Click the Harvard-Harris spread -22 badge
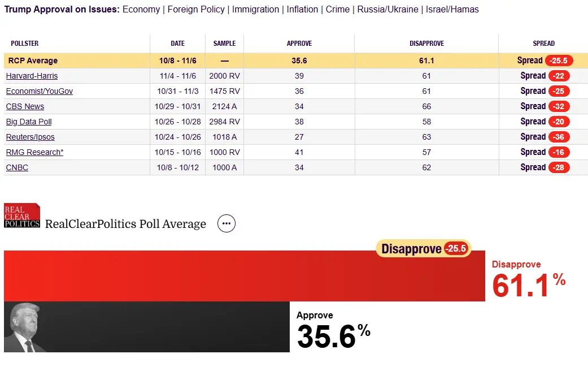The image size is (588, 371). click(558, 76)
